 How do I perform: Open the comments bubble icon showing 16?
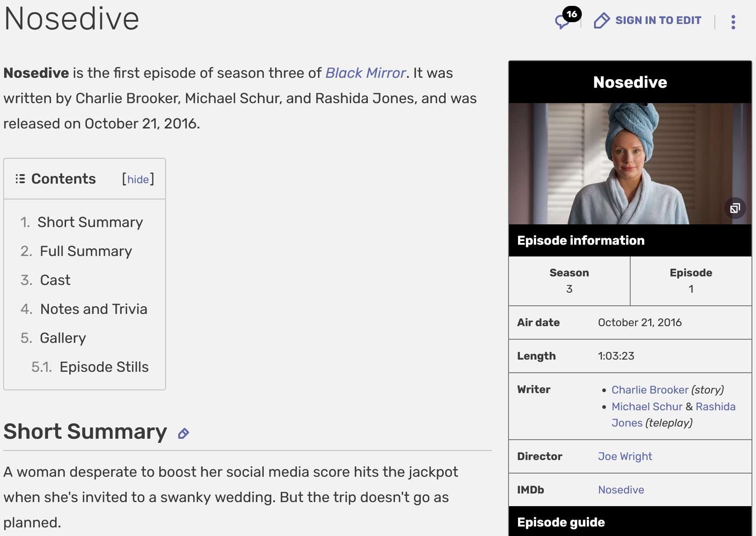click(567, 18)
